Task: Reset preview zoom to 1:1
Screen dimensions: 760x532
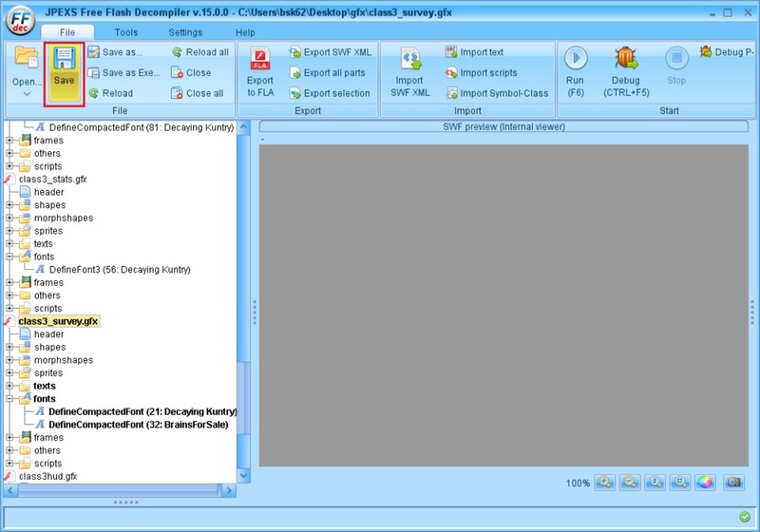Action: click(x=655, y=482)
